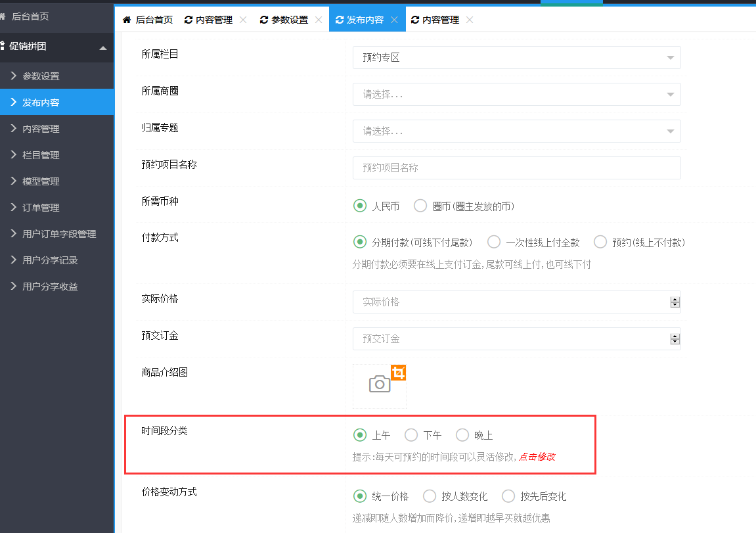Image resolution: width=756 pixels, height=533 pixels.
Task: Collapse the 促销拼团 sidebar menu
Action: coord(102,47)
